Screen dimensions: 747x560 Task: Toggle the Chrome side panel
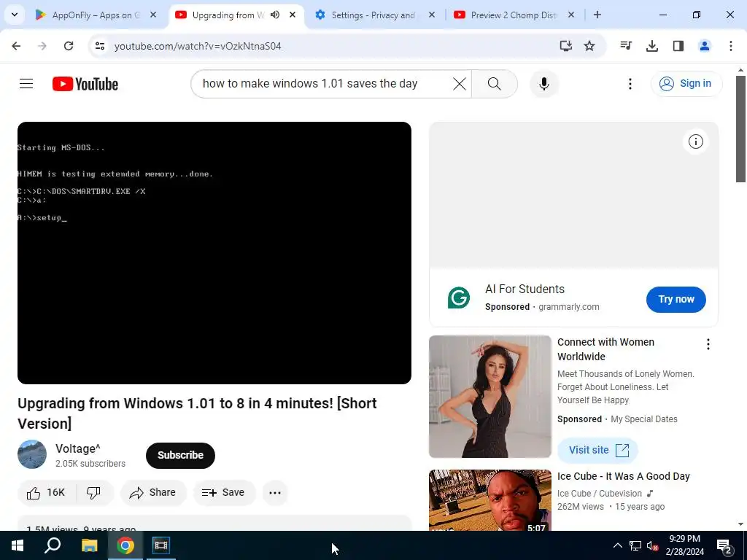pyautogui.click(x=678, y=46)
